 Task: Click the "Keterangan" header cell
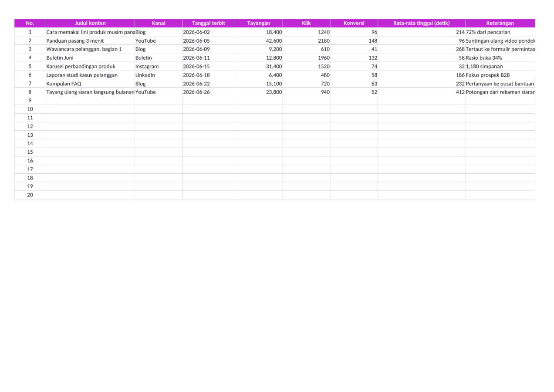coord(500,23)
